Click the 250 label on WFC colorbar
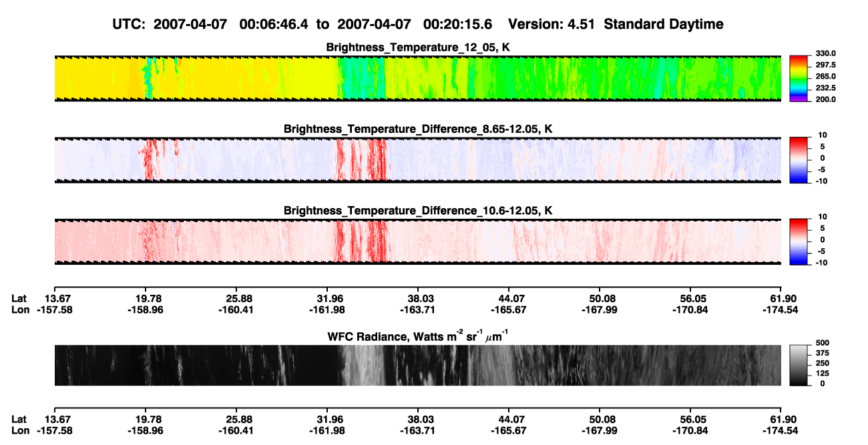This screenshot has height=445, width=868. click(822, 363)
